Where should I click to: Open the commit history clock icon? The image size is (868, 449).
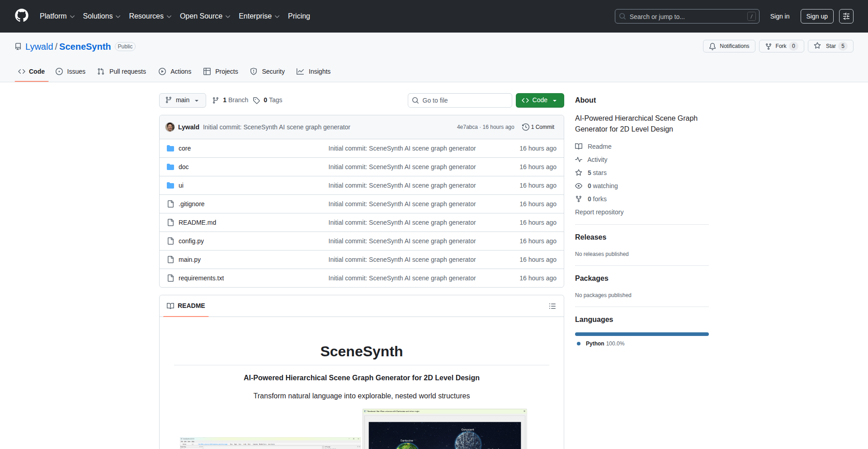tap(525, 127)
